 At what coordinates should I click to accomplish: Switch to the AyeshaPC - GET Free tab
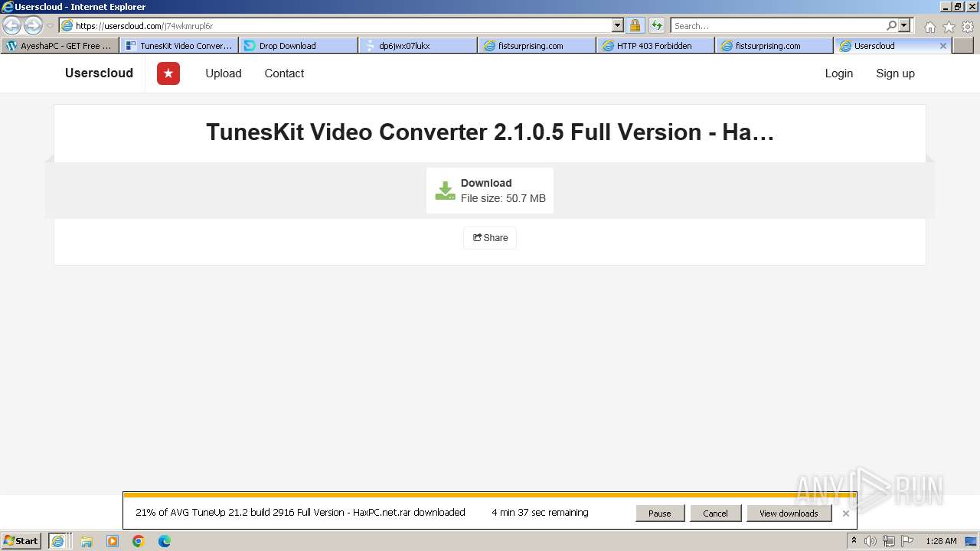pos(60,46)
